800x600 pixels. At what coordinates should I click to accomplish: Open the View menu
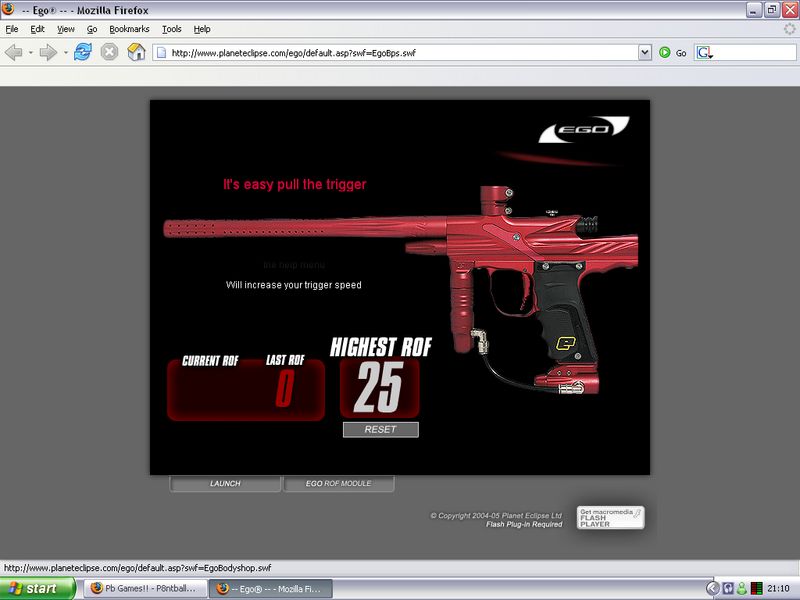[66, 29]
